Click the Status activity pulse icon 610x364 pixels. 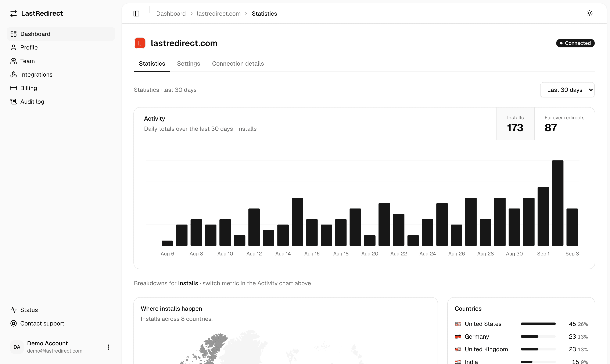[x=14, y=310]
